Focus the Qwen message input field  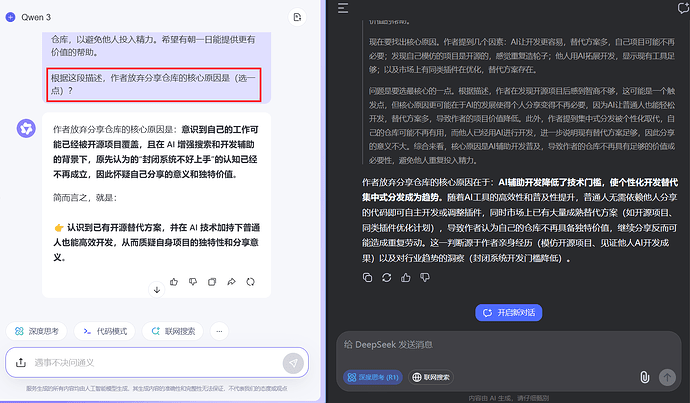(156, 363)
